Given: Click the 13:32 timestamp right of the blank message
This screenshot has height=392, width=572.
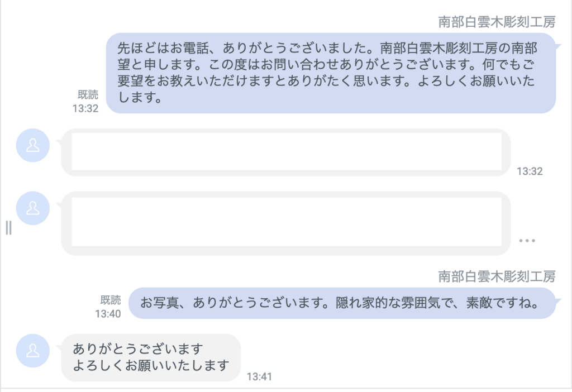Looking at the screenshot, I should tap(530, 171).
